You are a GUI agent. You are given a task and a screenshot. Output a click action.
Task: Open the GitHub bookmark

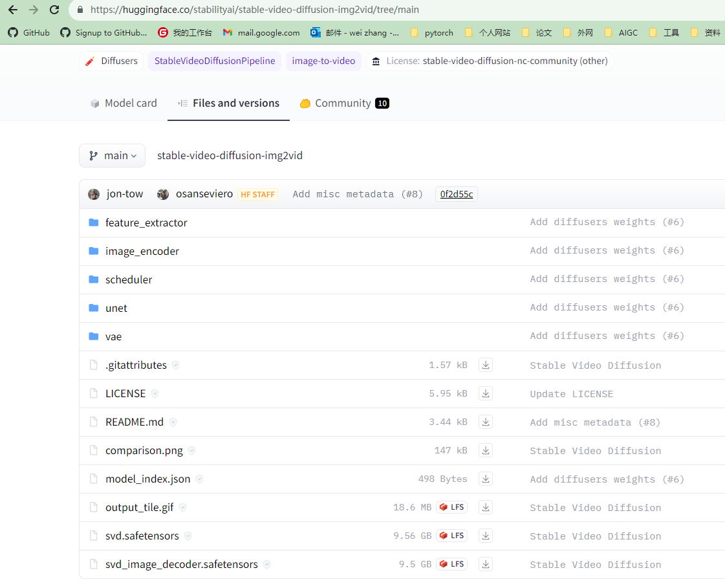pos(28,32)
